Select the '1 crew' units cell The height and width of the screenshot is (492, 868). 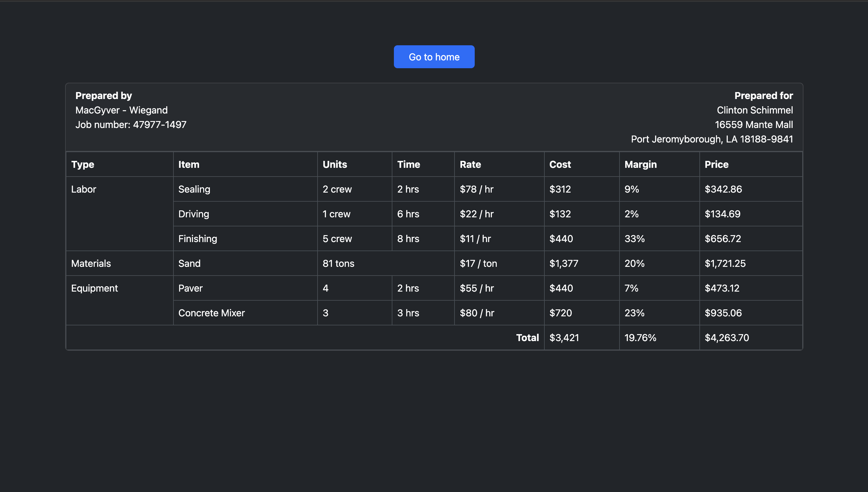pyautogui.click(x=354, y=214)
